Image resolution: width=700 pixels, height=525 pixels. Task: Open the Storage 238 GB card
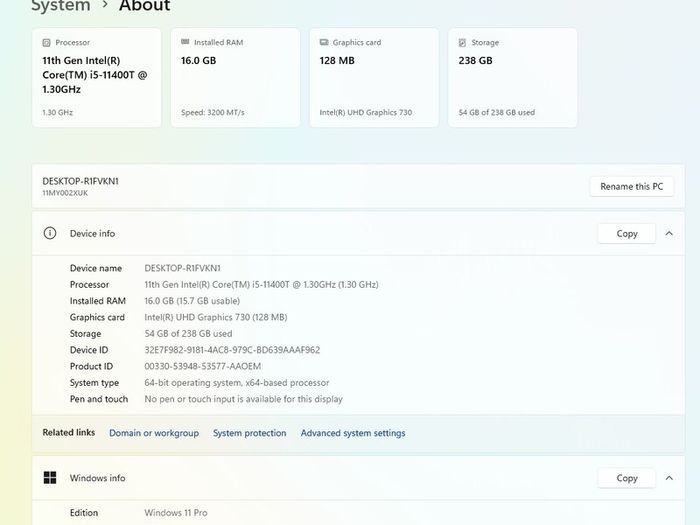[x=512, y=78]
